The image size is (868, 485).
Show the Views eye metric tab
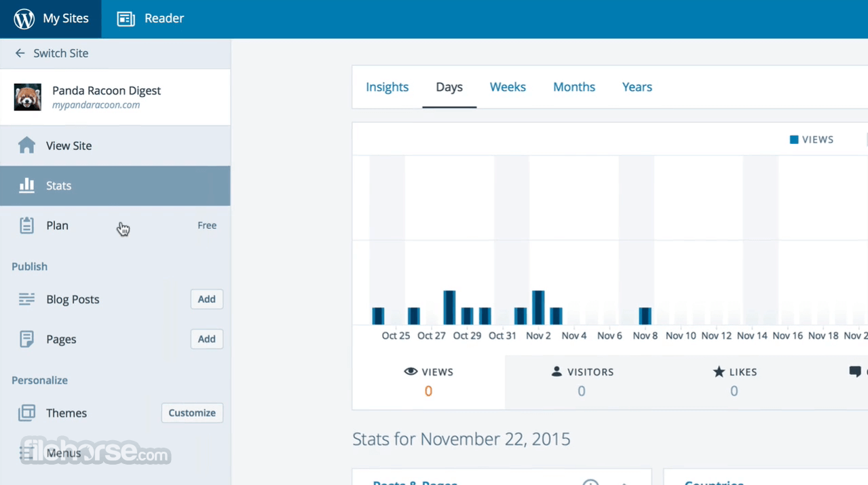tap(428, 382)
